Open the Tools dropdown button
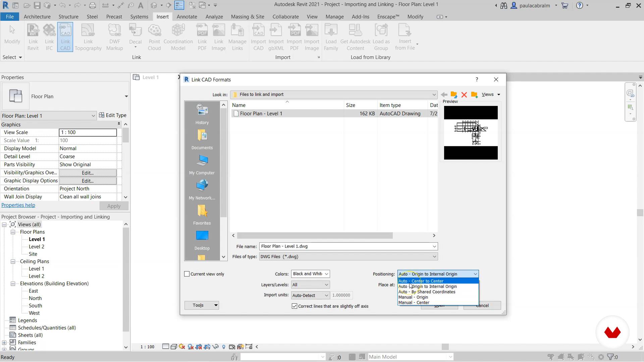The image size is (644, 362). tap(202, 305)
